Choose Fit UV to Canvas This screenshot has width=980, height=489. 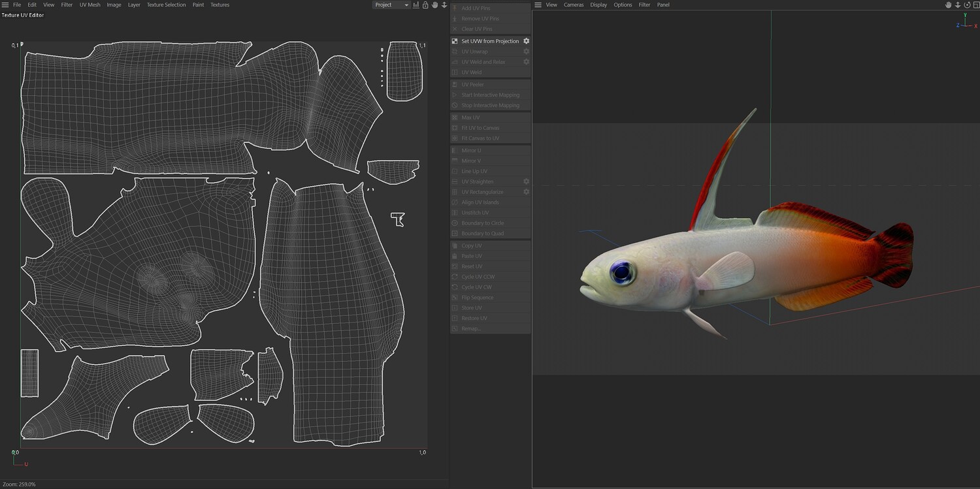pyautogui.click(x=490, y=128)
